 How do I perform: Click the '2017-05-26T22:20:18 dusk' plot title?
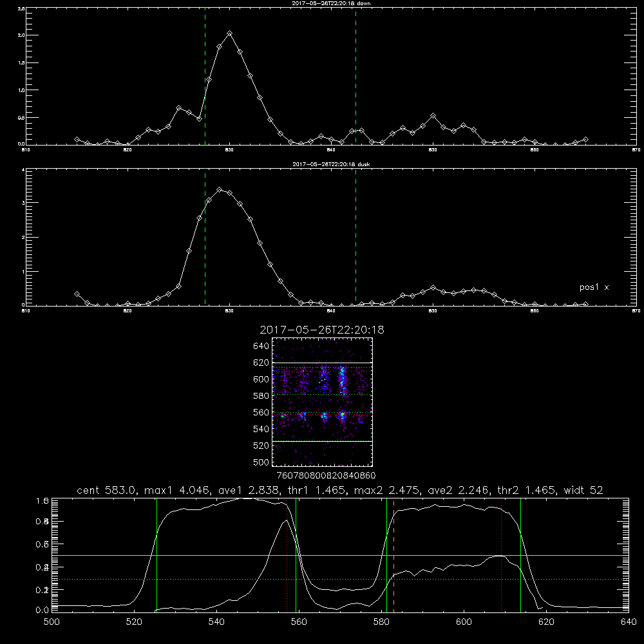331,164
